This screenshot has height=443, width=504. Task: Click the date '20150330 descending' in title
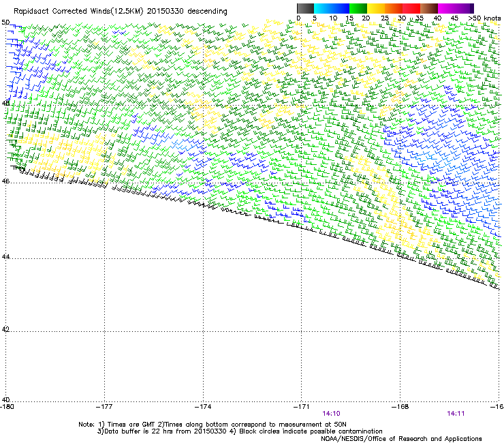[187, 12]
